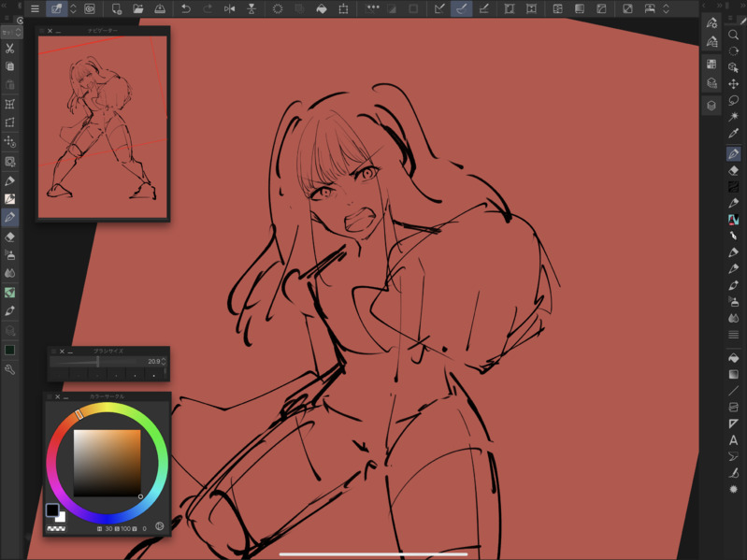This screenshot has width=747, height=560.
Task: Select the white sub color swatch
Action: coord(62,518)
